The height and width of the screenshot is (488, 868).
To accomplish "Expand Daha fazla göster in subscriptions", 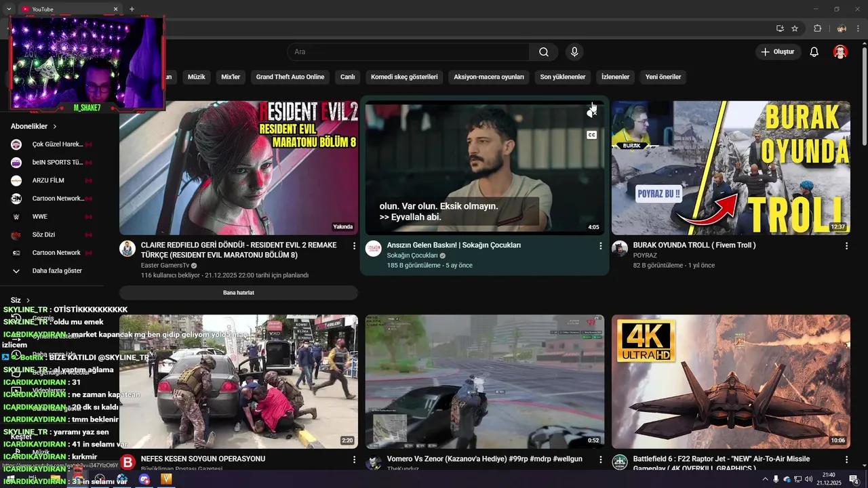I will click(51, 270).
